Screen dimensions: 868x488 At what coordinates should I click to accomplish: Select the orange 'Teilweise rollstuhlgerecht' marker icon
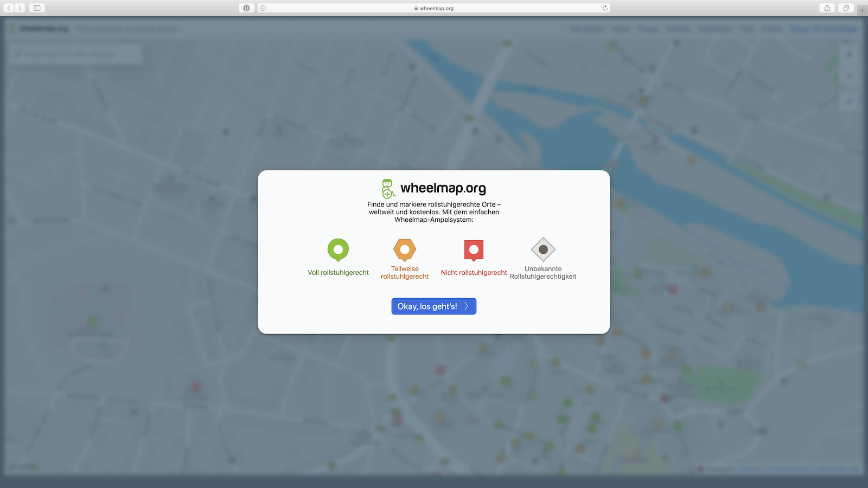405,250
